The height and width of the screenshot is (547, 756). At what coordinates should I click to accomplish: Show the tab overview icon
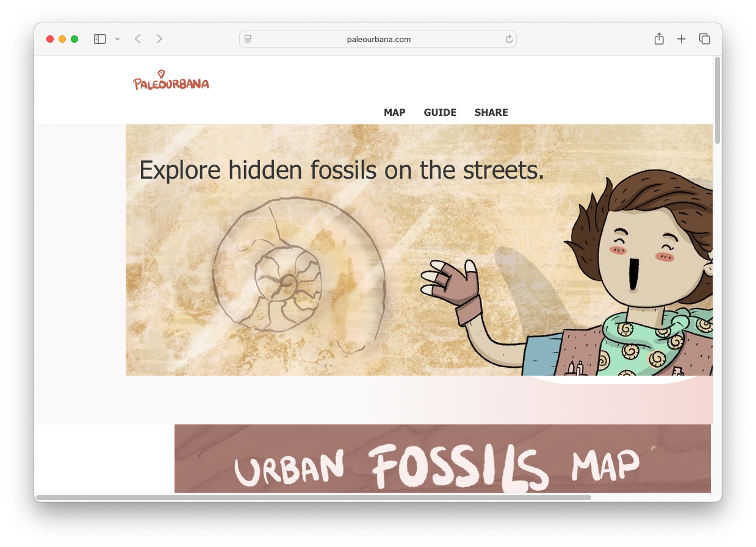coord(704,39)
